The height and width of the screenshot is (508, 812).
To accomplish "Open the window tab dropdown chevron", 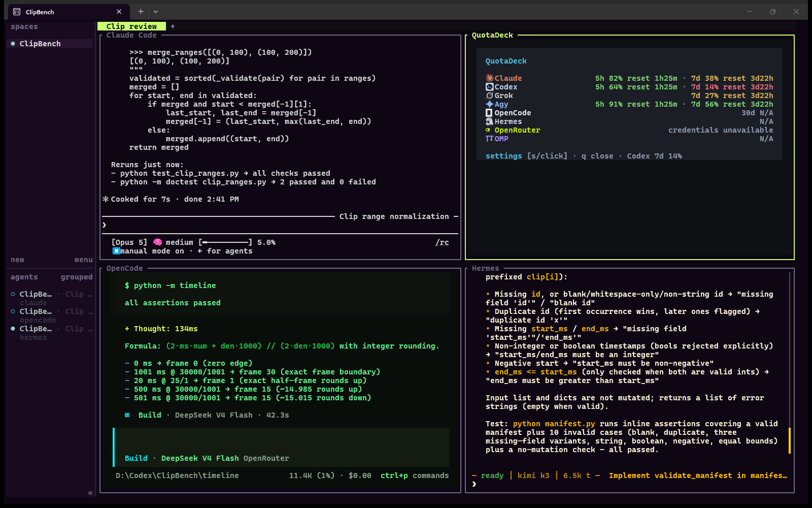I will 156,12.
